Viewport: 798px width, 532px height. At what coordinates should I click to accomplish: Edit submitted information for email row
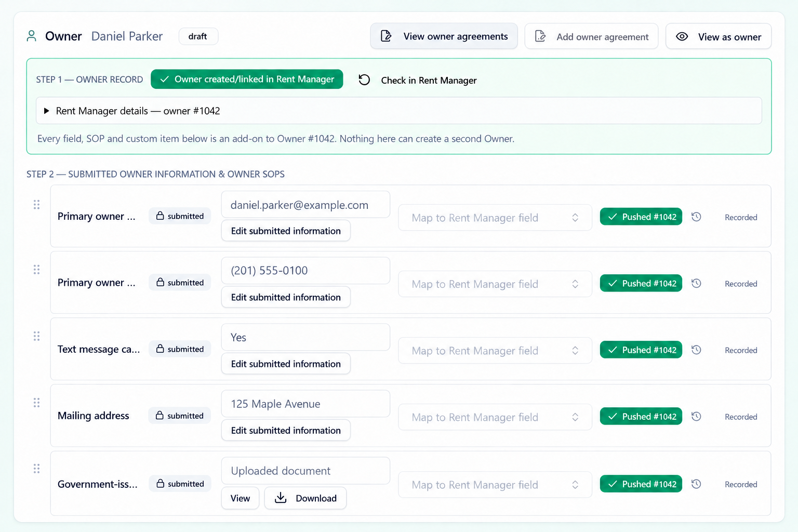(x=286, y=231)
